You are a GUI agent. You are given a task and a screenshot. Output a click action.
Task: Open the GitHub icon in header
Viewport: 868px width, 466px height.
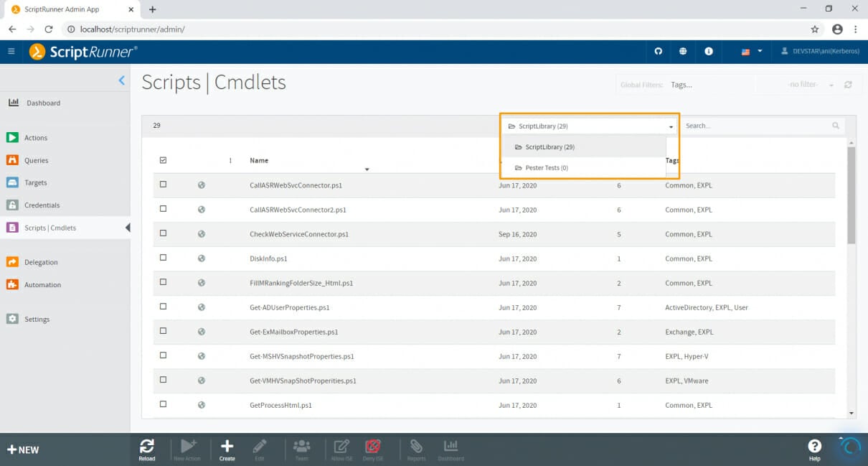tap(659, 52)
